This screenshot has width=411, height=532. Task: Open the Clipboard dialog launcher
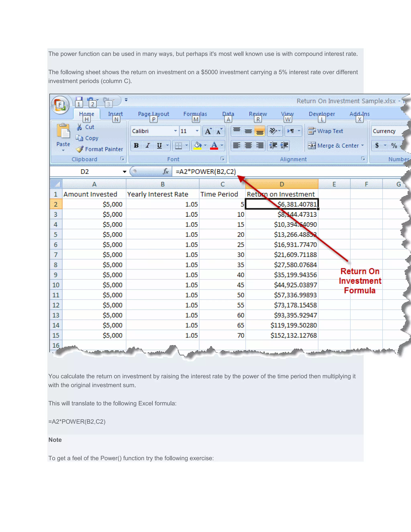pos(122,159)
